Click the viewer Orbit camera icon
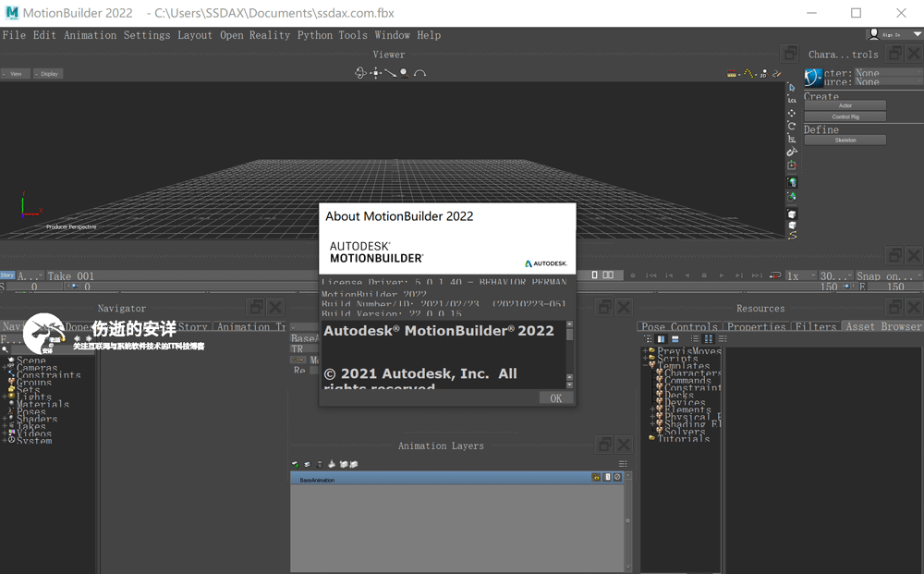 pyautogui.click(x=360, y=73)
